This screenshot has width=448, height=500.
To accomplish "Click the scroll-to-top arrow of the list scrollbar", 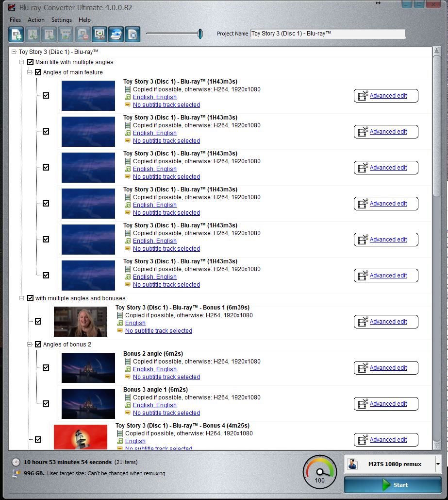I will [x=436, y=51].
